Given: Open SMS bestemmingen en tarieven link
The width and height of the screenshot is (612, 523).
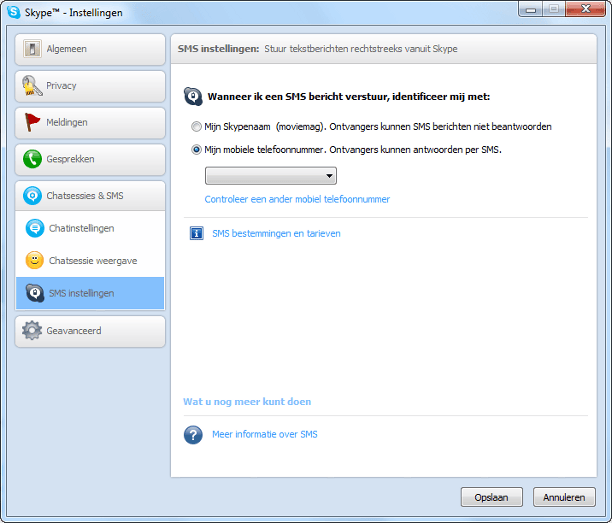Looking at the screenshot, I should tap(276, 233).
